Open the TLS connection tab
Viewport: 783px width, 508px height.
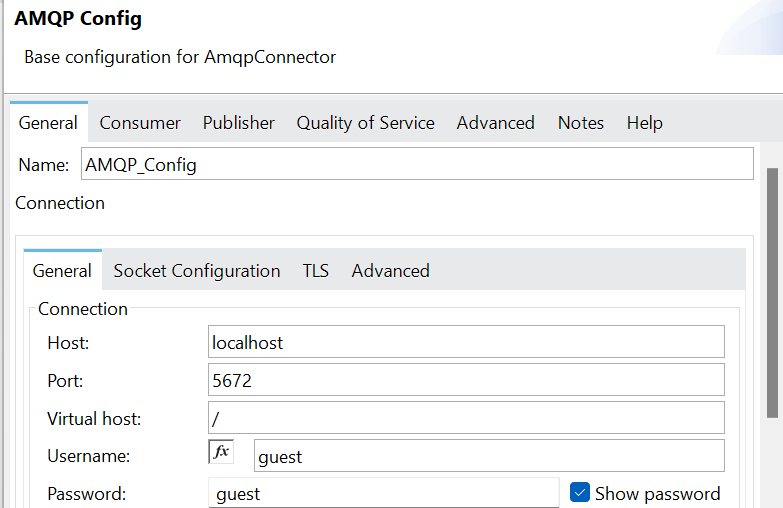pos(316,271)
